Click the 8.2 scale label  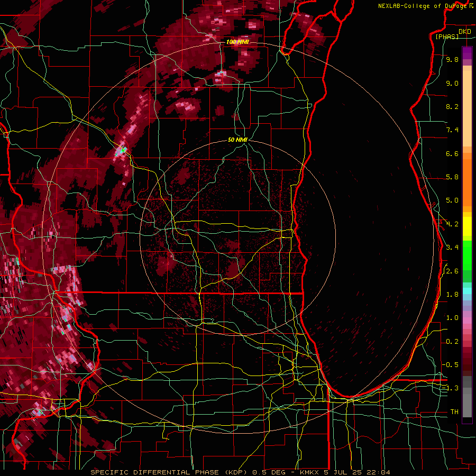point(452,107)
